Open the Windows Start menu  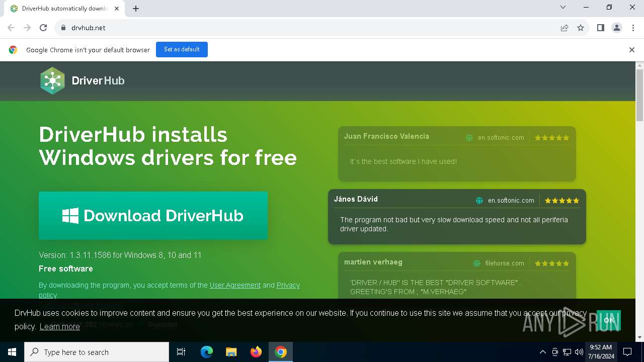tap(12, 352)
